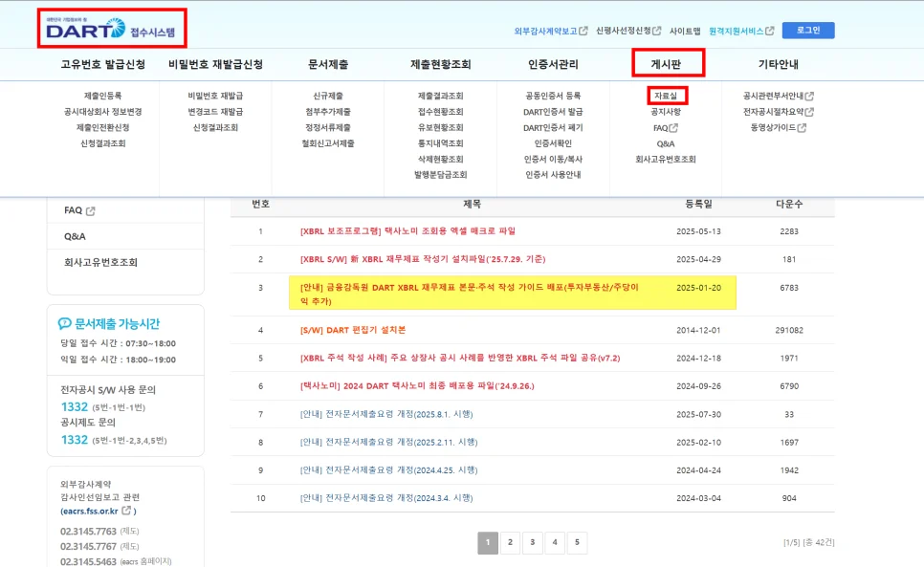Open 전자문서제출요령 개정(2025.2.11. 시행) post
The width and height of the screenshot is (924, 567).
point(389,442)
